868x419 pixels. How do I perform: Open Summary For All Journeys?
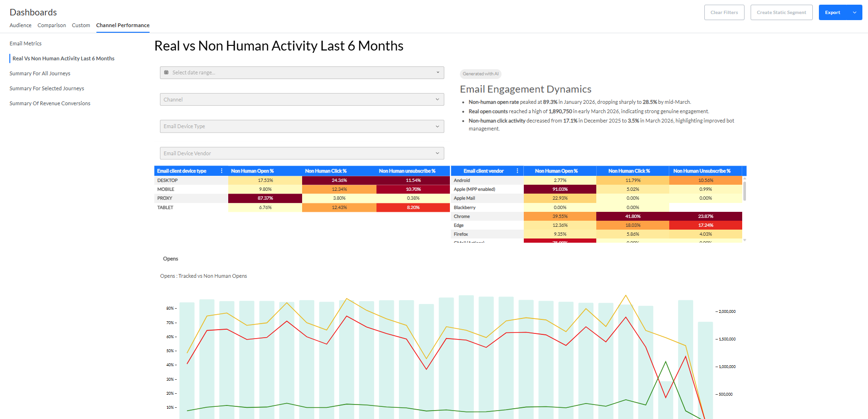point(40,73)
